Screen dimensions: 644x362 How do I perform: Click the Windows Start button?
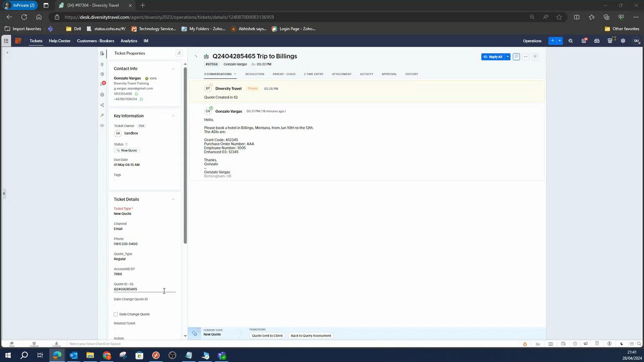coord(7,355)
